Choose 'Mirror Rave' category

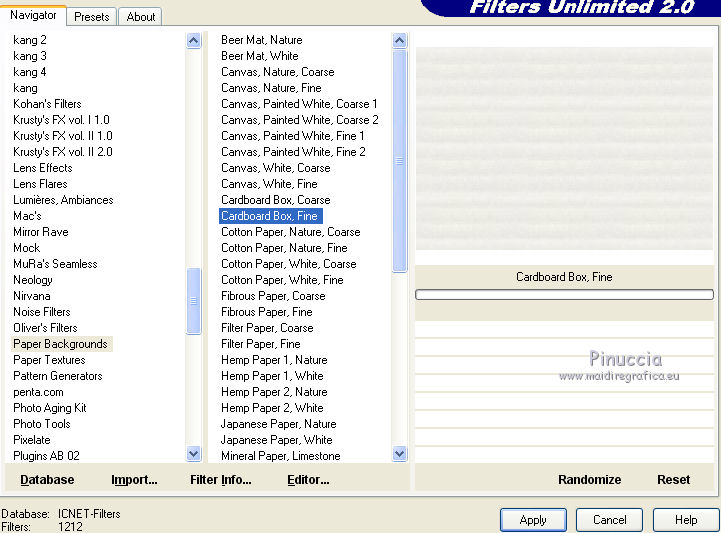[40, 232]
